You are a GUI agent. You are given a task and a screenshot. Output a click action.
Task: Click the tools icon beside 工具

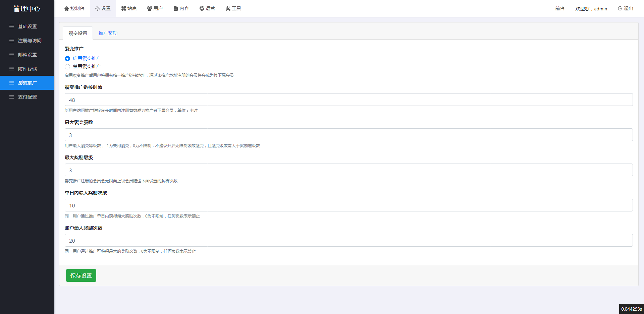tap(228, 8)
